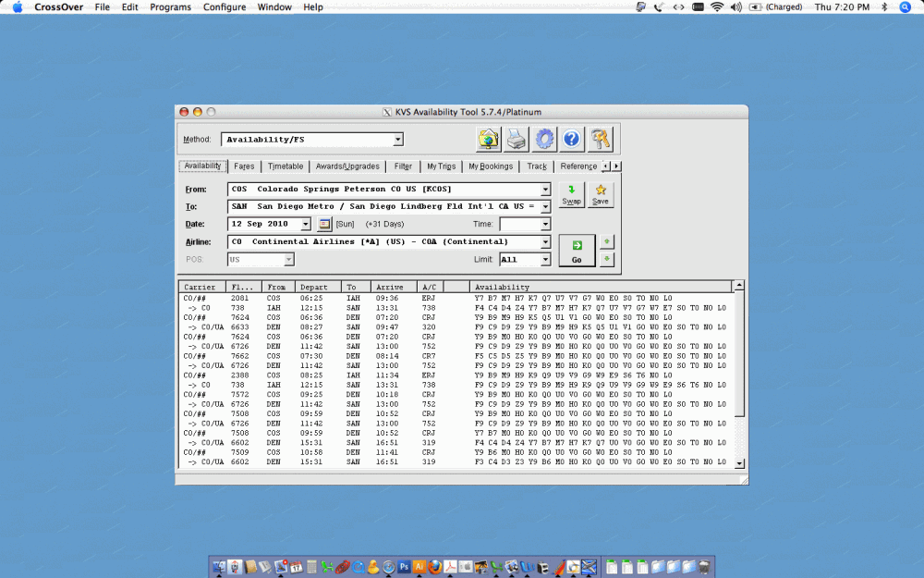Screen dimensions: 924x578
Task: Click the Depart column header
Action: [318, 288]
